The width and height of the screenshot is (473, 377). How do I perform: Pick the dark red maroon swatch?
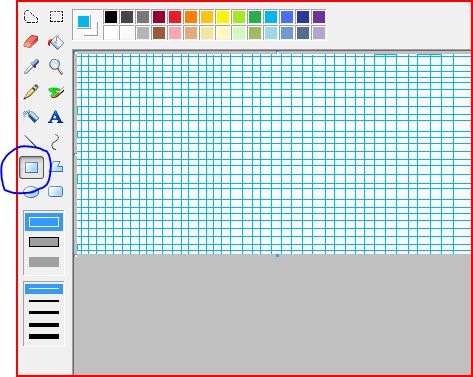coord(159,17)
